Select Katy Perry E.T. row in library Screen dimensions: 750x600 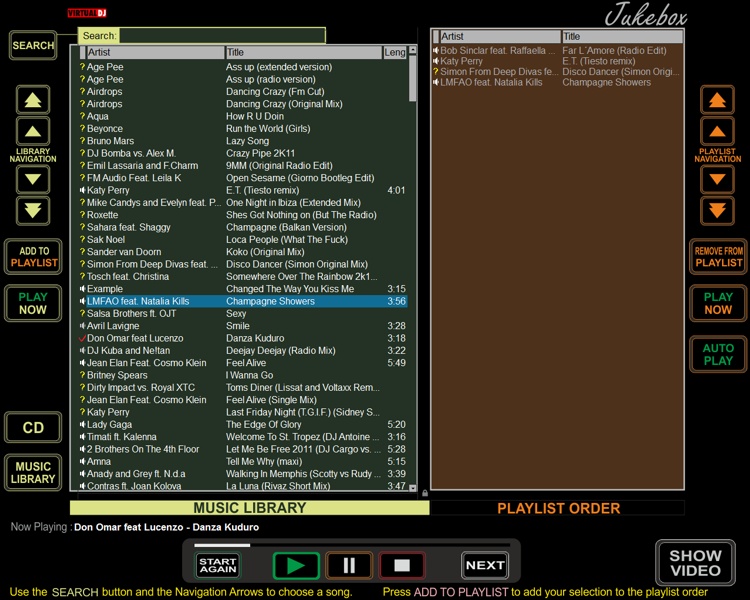coord(243,190)
